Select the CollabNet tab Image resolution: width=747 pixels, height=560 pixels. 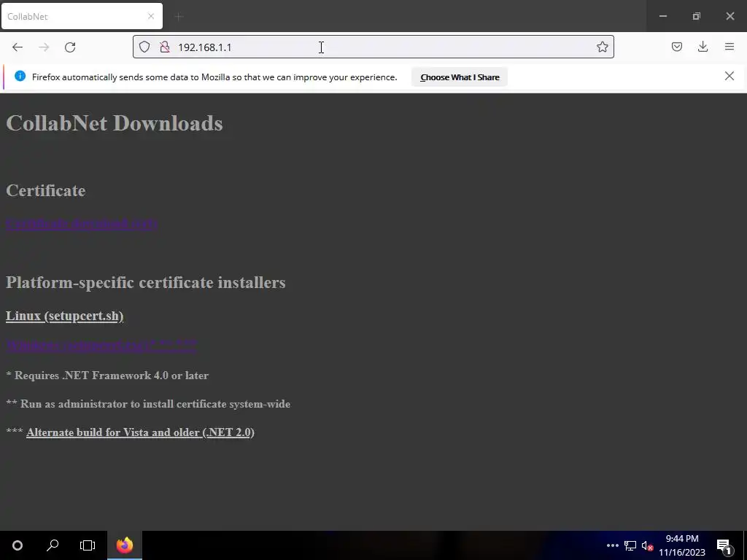[82, 16]
